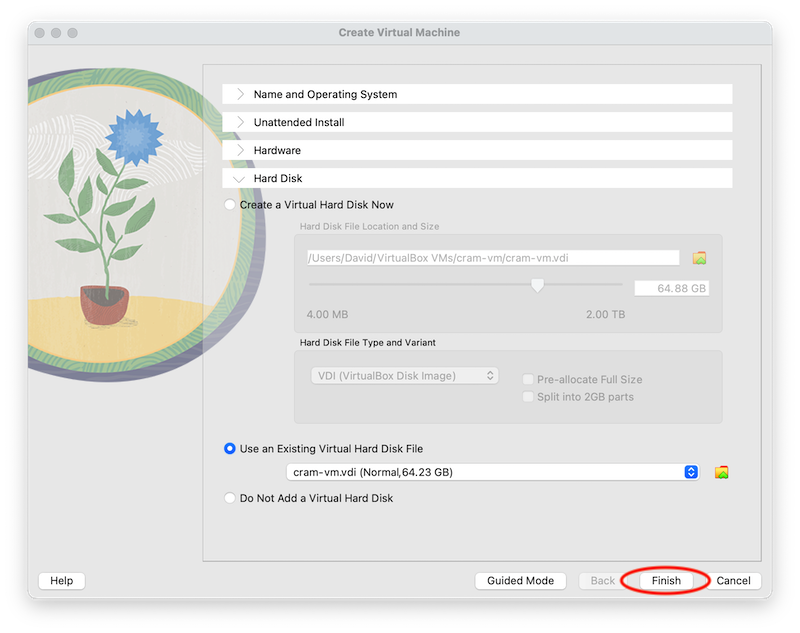Viewport: 800px width, 633px height.
Task: Select "Create a Virtual Hard Disk Now"
Action: (x=230, y=204)
